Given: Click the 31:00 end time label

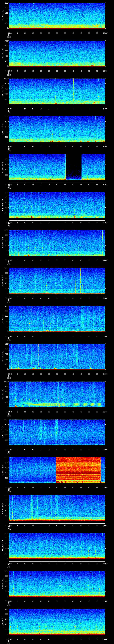Looking at the screenshot, I should 105,639.
